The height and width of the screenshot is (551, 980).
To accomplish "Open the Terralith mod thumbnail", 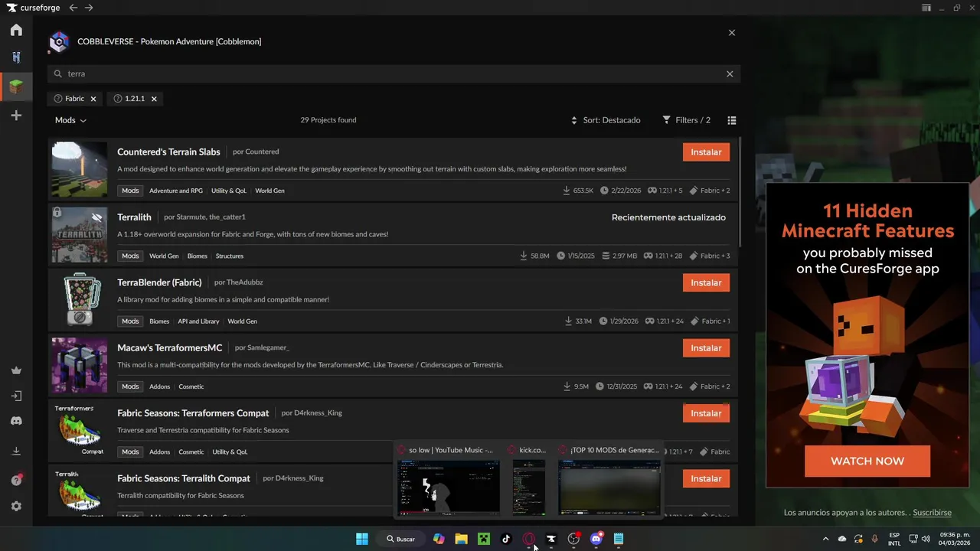I will point(80,235).
